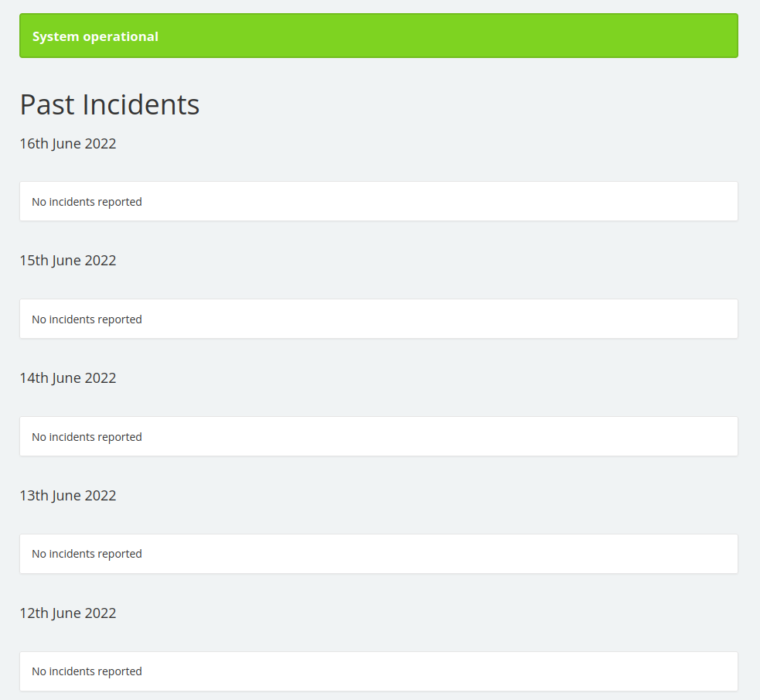Open the incident panel under 16th June 2022
This screenshot has height=700, width=760.
click(379, 201)
